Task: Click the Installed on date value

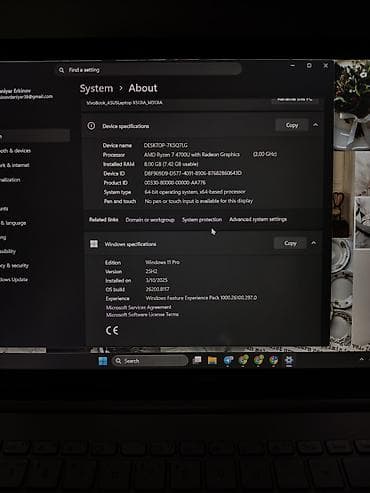Action: [156, 280]
